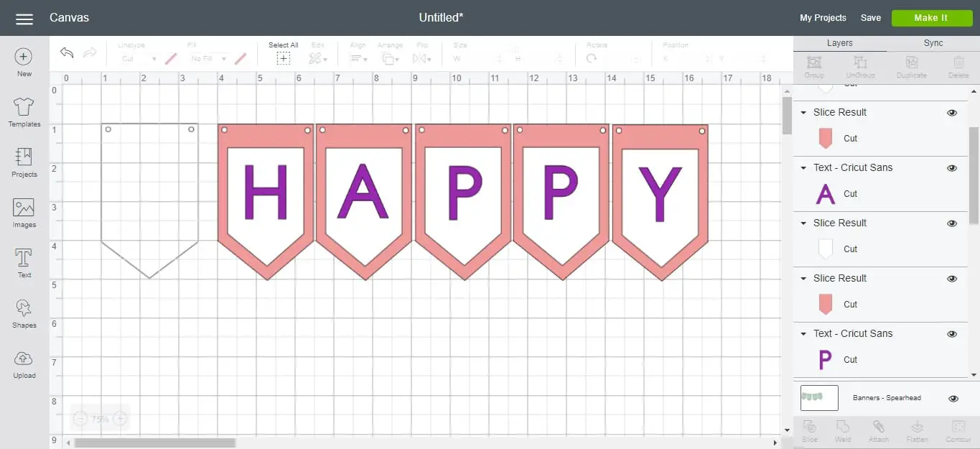The width and height of the screenshot is (980, 449).
Task: Hide the Text - Cricut Sans A layer
Action: pos(952,168)
